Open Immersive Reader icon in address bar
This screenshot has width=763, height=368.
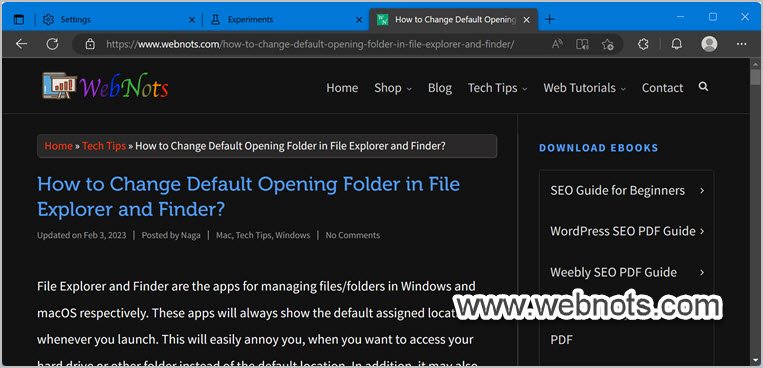click(582, 44)
